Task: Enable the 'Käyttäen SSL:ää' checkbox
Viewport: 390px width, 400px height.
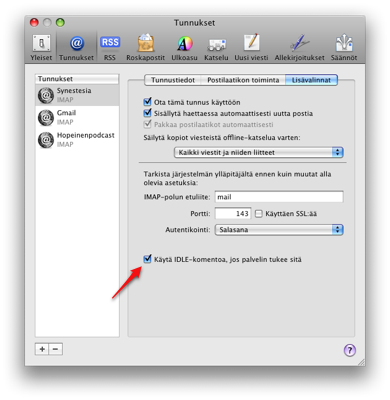Action: [259, 214]
